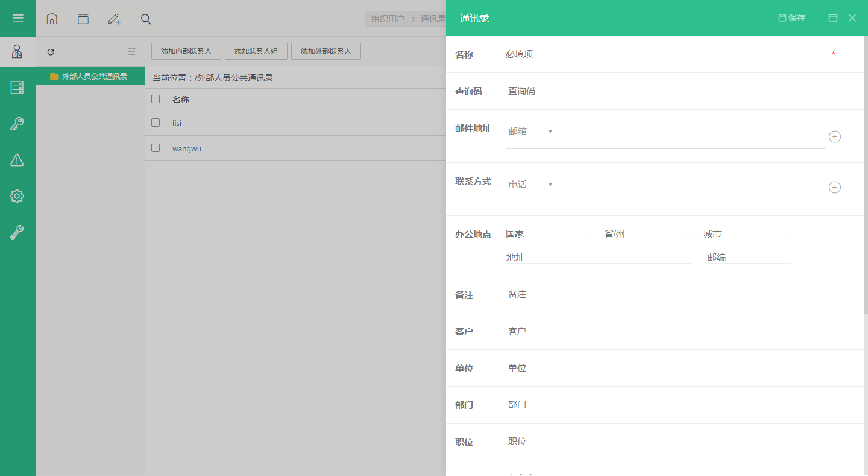Click the window icon in top toolbar
This screenshot has height=476, width=868.
(83, 19)
